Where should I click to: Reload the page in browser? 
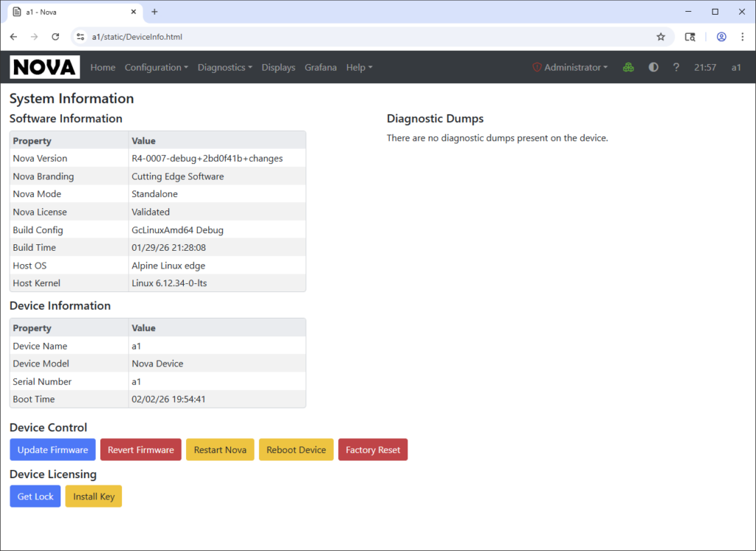55,36
